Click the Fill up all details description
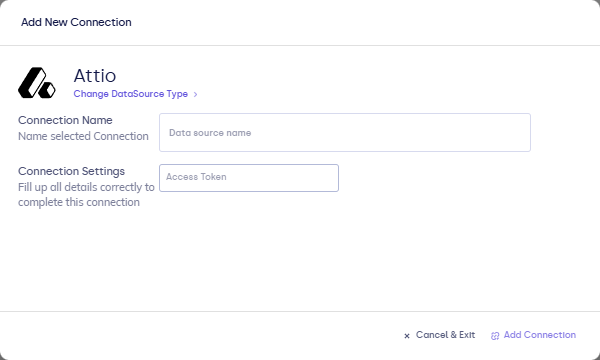This screenshot has height=360, width=600. pyautogui.click(x=86, y=195)
